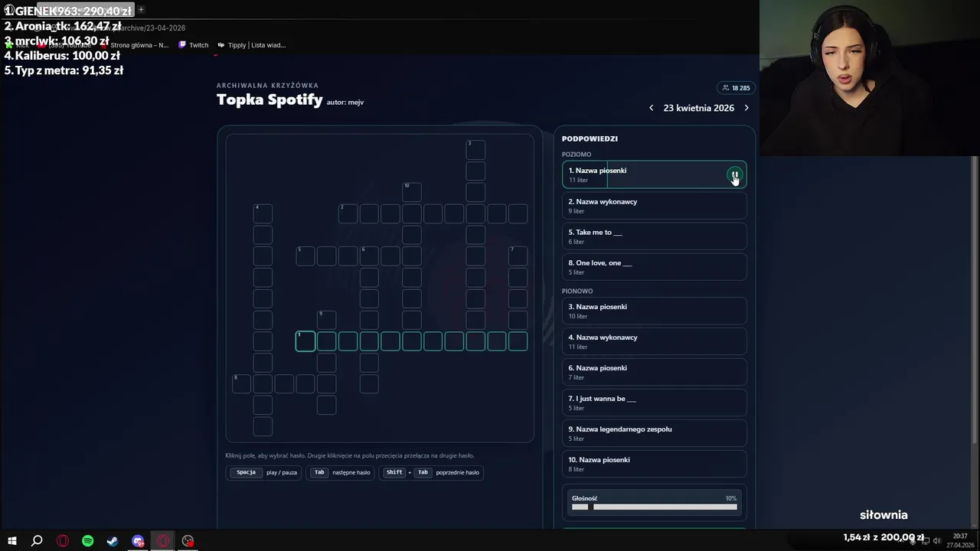Viewport: 980px width, 551px height.
Task: Select clue 6. Nazwa piosenki, 7 liter
Action: [x=654, y=372]
